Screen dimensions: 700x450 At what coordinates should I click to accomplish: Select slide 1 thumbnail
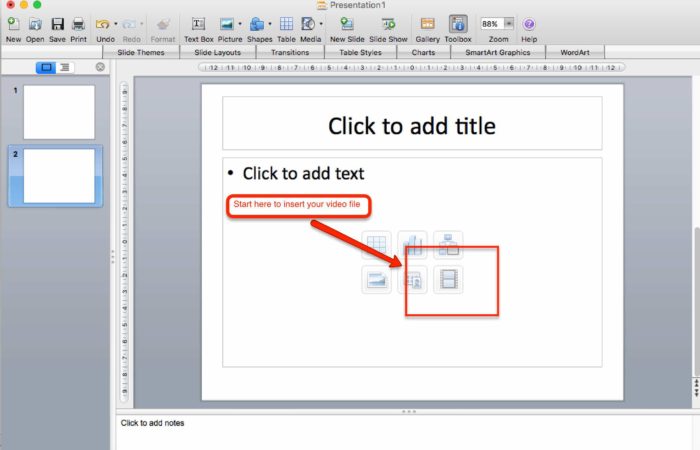(59, 112)
